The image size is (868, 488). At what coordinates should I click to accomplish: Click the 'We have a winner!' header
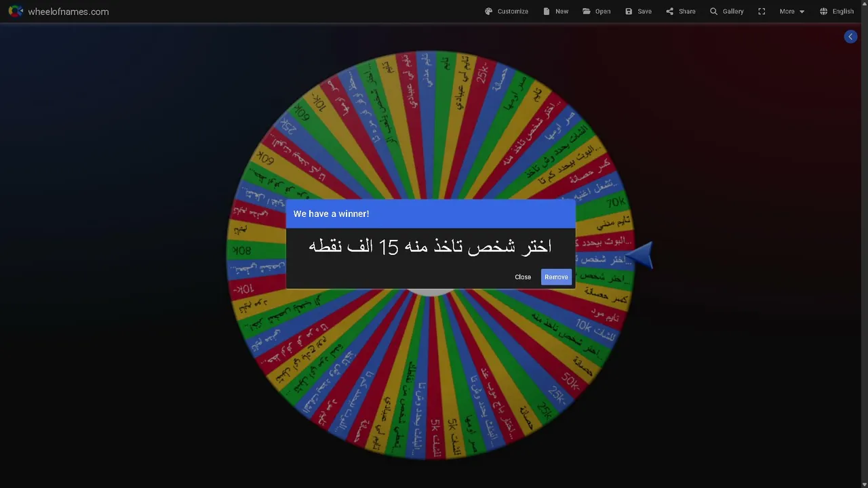[331, 213]
